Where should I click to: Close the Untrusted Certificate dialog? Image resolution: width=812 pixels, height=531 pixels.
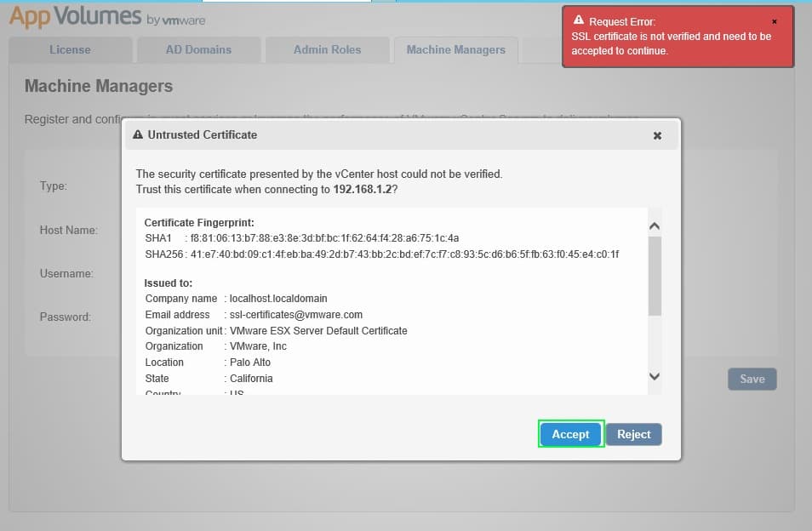coord(657,135)
